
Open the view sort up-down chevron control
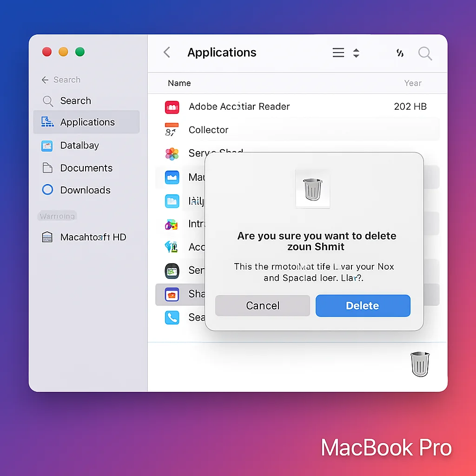coord(356,53)
